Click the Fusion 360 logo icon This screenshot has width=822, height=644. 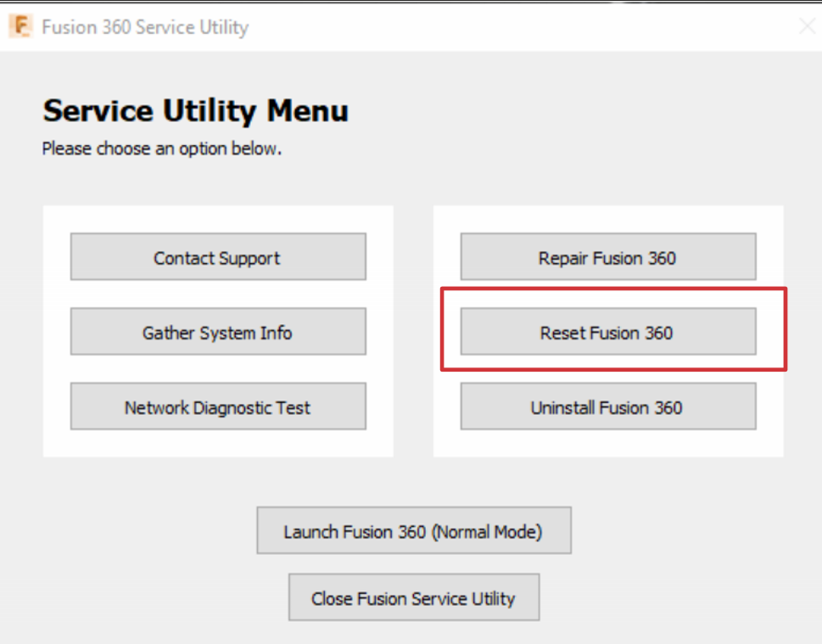[x=20, y=26]
